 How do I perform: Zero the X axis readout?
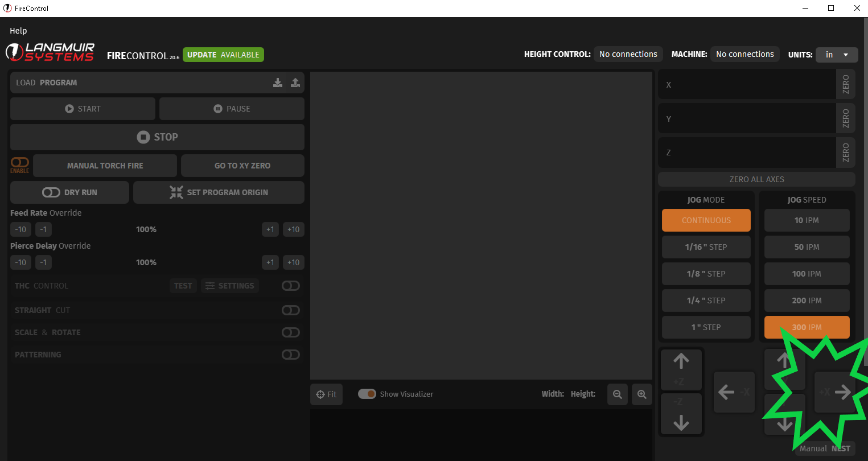pyautogui.click(x=845, y=85)
